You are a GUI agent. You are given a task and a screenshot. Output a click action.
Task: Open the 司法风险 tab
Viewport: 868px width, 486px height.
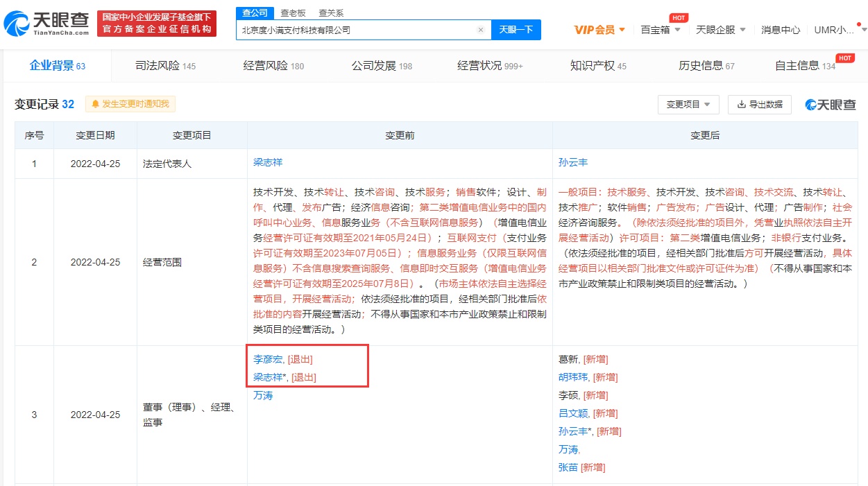pos(165,66)
